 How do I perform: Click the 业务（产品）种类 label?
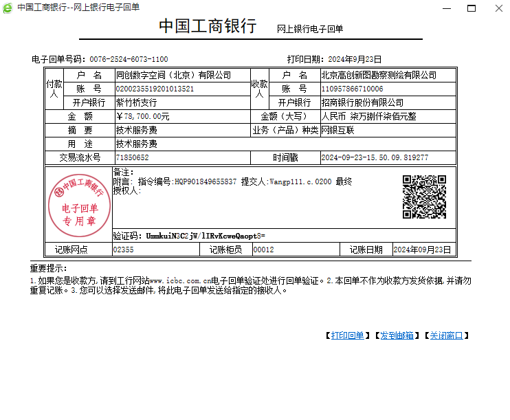click(285, 130)
